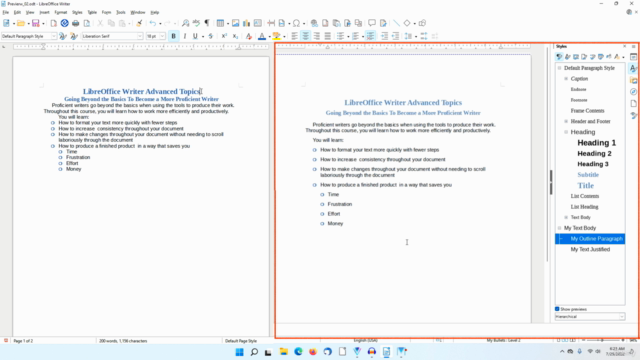Collapse the Default Paragraph Style tree node
Viewport: 640px width, 360px height.
(x=560, y=68)
